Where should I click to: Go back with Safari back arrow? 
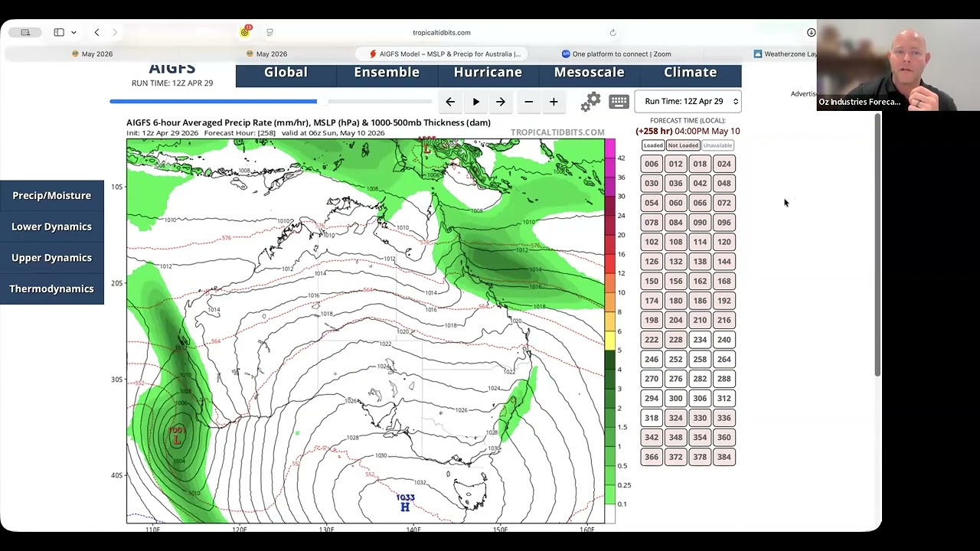pyautogui.click(x=96, y=32)
